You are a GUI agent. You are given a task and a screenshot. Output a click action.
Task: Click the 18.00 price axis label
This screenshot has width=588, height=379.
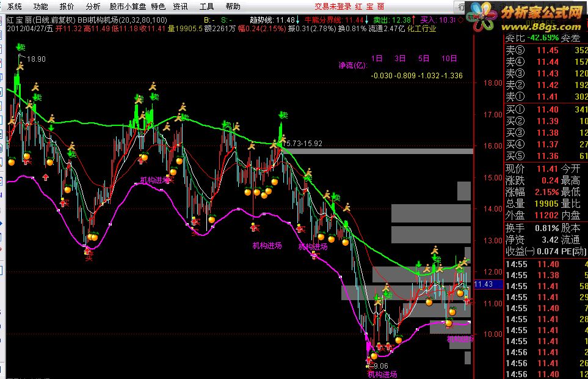click(493, 83)
